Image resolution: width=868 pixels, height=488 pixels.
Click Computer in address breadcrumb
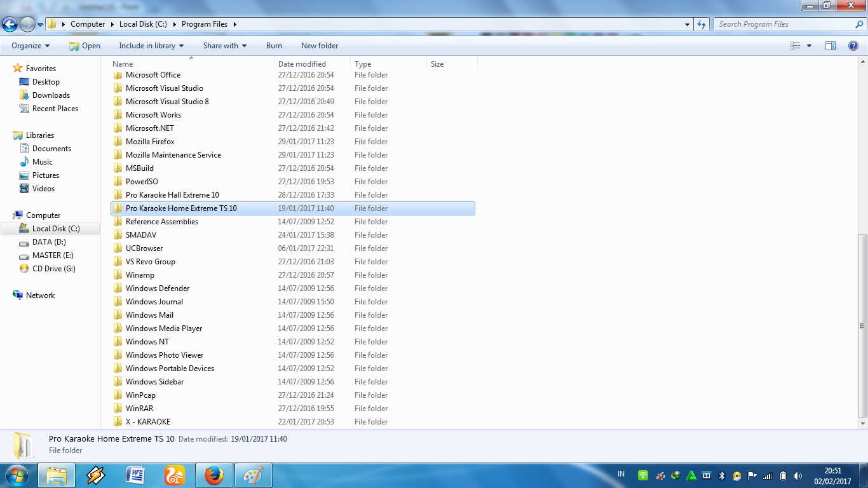88,24
